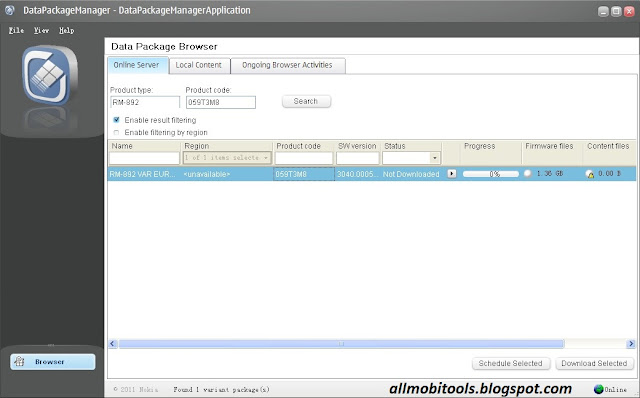Click the play arrow button in package row

coord(451,173)
